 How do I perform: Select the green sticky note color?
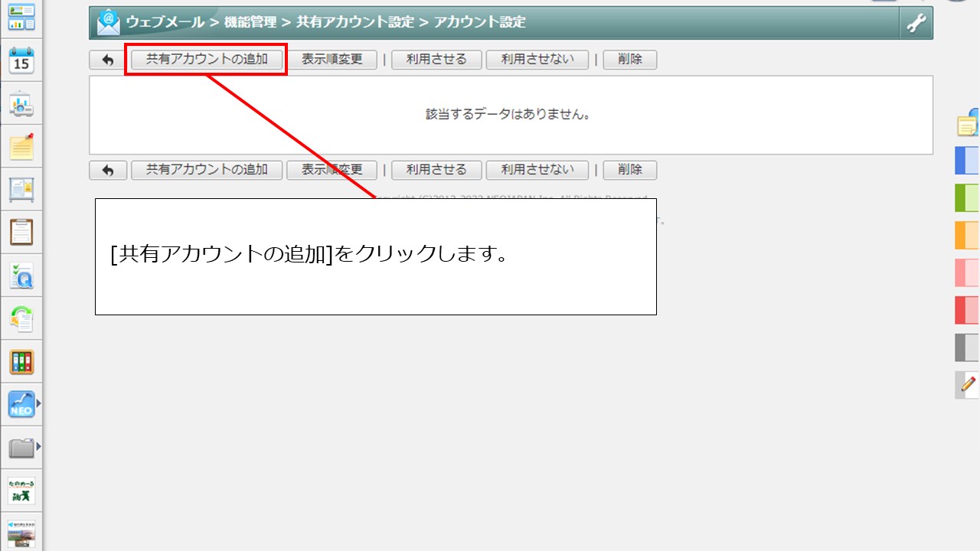967,197
